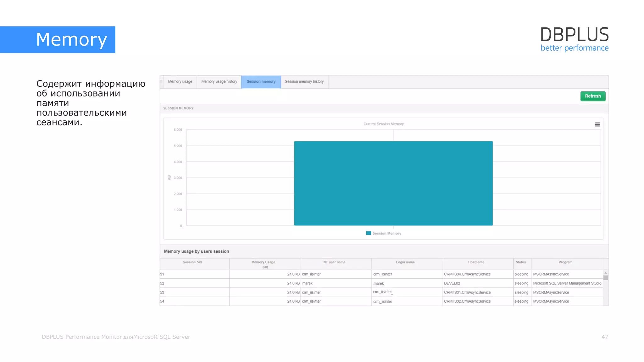Click the Login name column header
The height and width of the screenshot is (362, 644).
click(405, 262)
